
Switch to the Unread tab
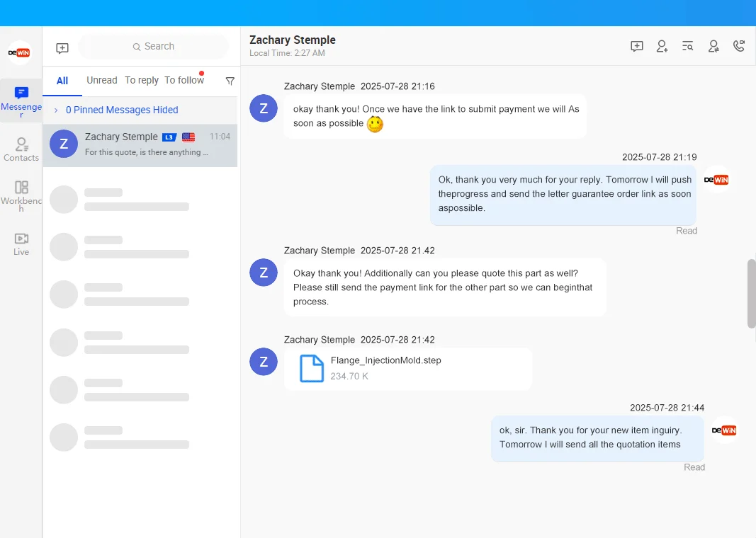[x=101, y=80]
